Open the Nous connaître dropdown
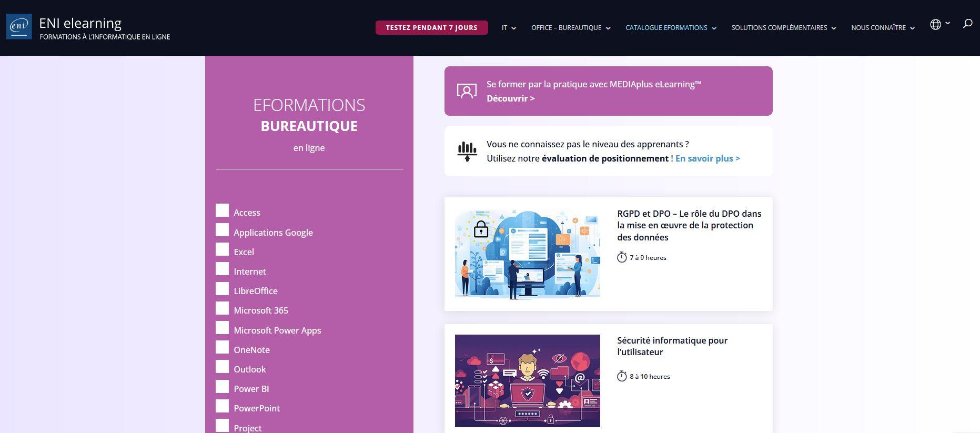 pos(883,28)
